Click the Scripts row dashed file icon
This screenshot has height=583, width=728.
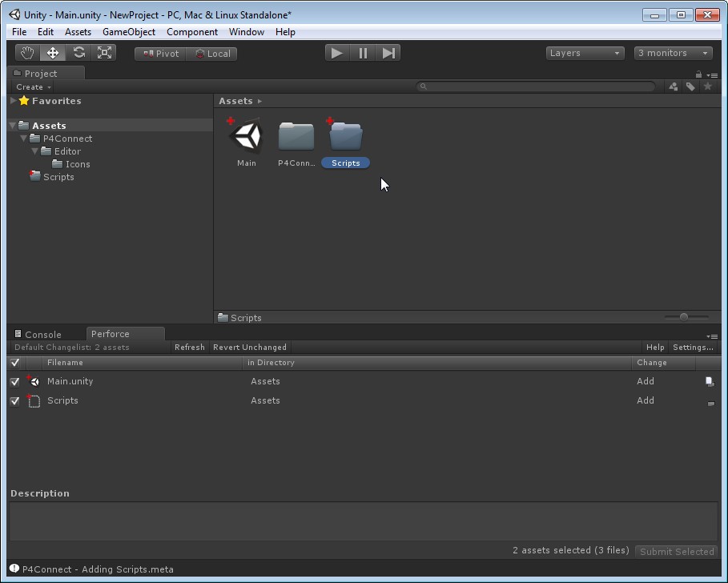tap(34, 400)
